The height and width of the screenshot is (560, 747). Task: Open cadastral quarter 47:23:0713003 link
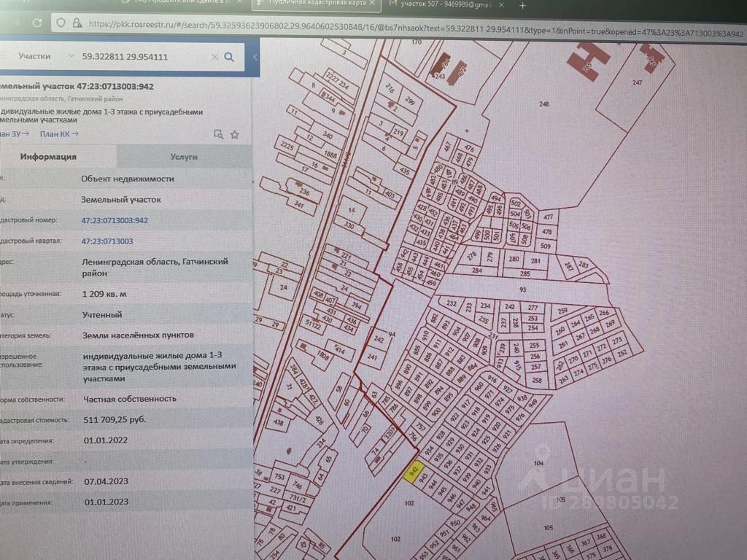point(107,241)
